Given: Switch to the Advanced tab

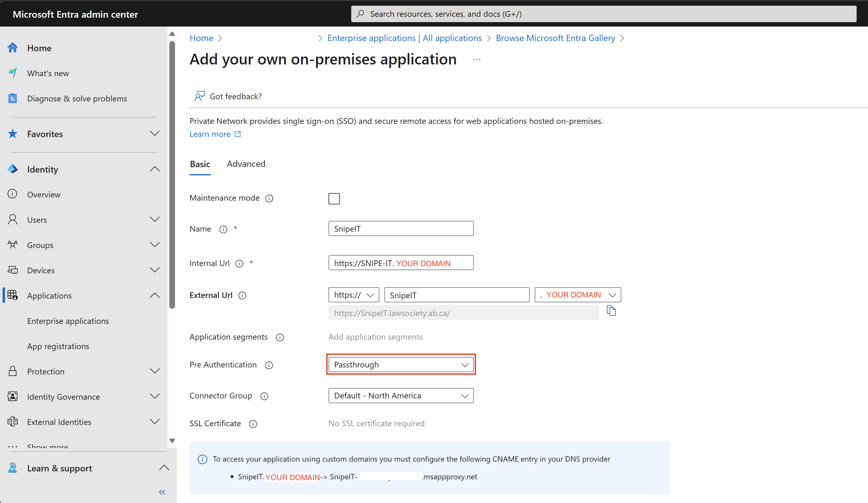Looking at the screenshot, I should [246, 164].
